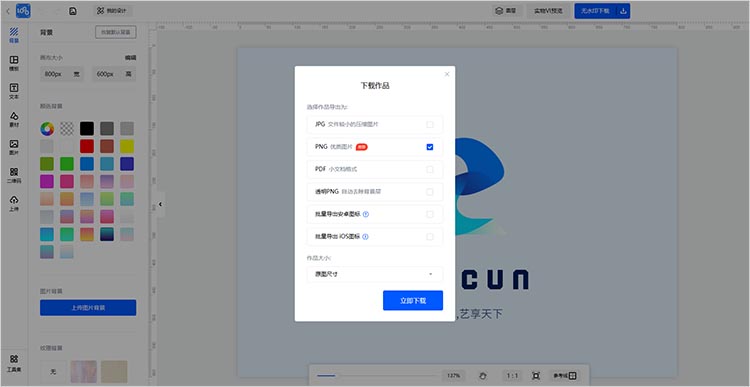Open the 图片 images sidebar panel
Viewport: 750px width, 387px height.
14,147
